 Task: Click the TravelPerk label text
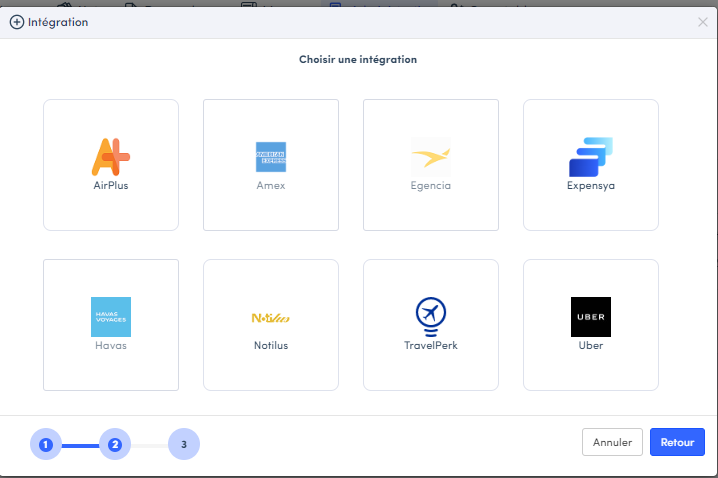click(430, 345)
